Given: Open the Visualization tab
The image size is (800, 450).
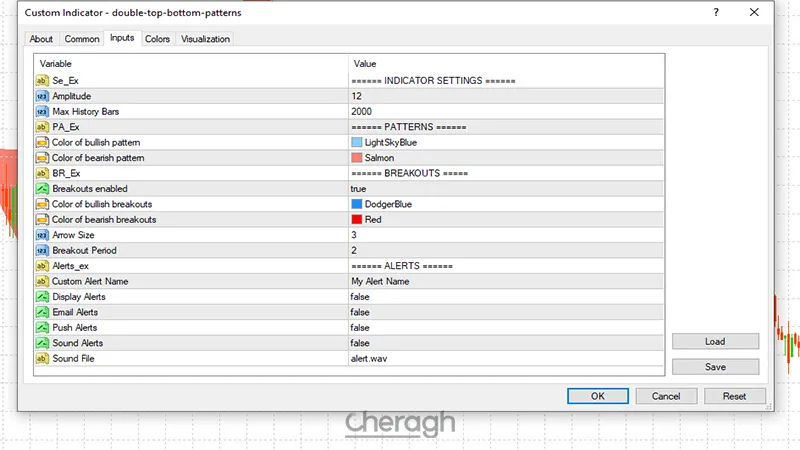Looking at the screenshot, I should pos(205,39).
